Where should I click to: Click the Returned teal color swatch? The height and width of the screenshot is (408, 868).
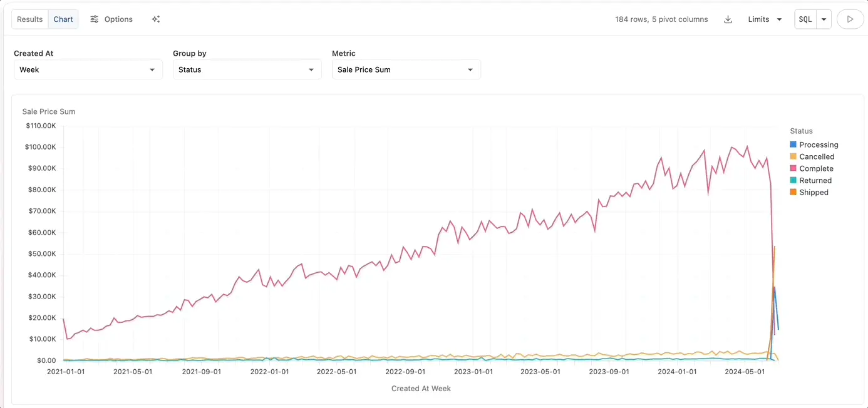[x=793, y=180]
